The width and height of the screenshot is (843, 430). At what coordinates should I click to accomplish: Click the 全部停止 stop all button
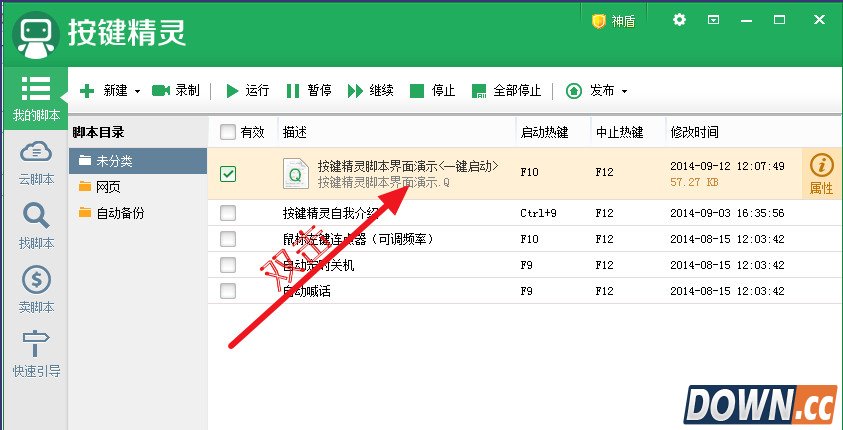(506, 91)
